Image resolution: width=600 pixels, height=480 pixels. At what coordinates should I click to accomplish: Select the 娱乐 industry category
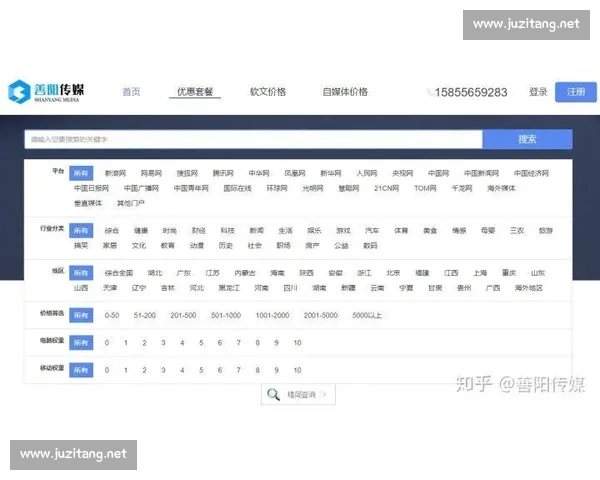(x=314, y=231)
